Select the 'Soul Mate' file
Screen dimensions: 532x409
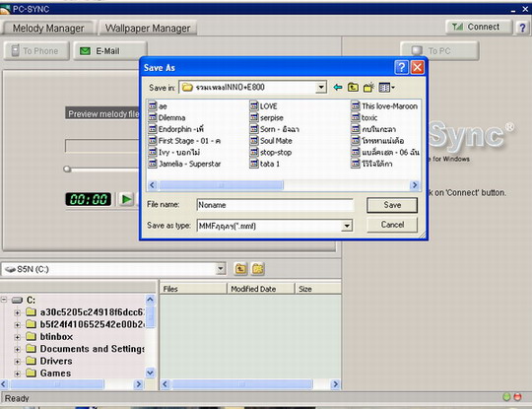(271, 141)
